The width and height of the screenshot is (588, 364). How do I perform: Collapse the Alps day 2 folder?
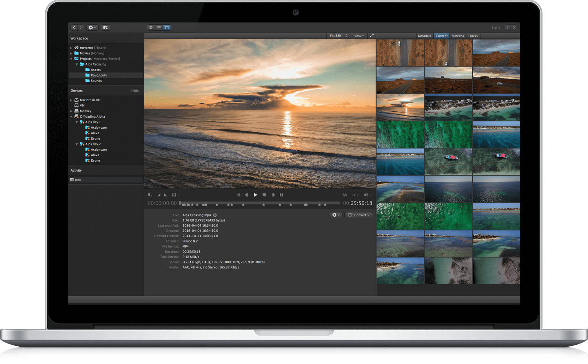pyautogui.click(x=77, y=144)
